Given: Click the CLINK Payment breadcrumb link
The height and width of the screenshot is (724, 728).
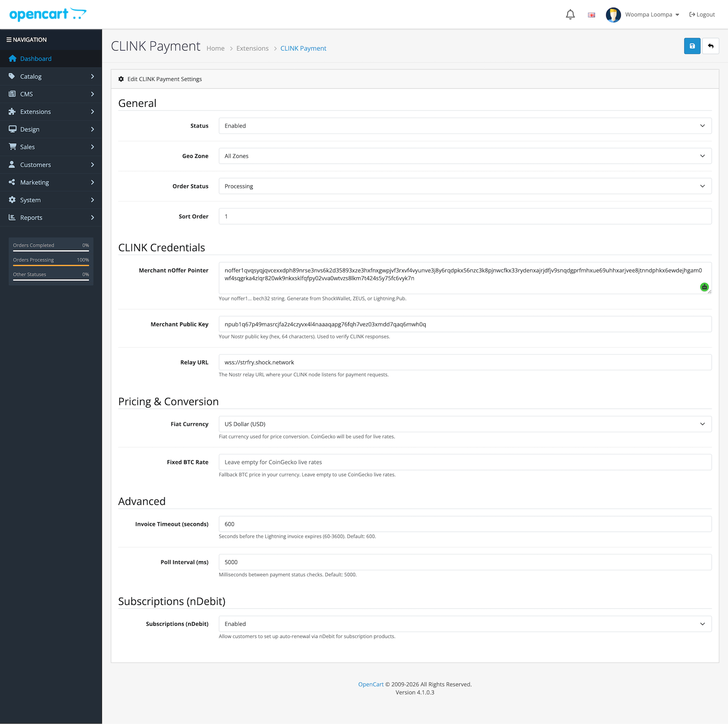Looking at the screenshot, I should tap(303, 49).
